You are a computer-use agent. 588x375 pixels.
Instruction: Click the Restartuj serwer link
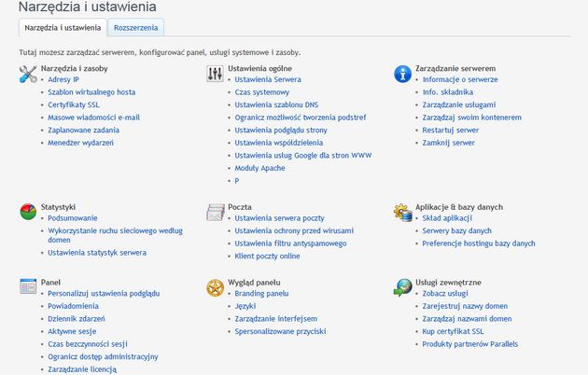451,131
